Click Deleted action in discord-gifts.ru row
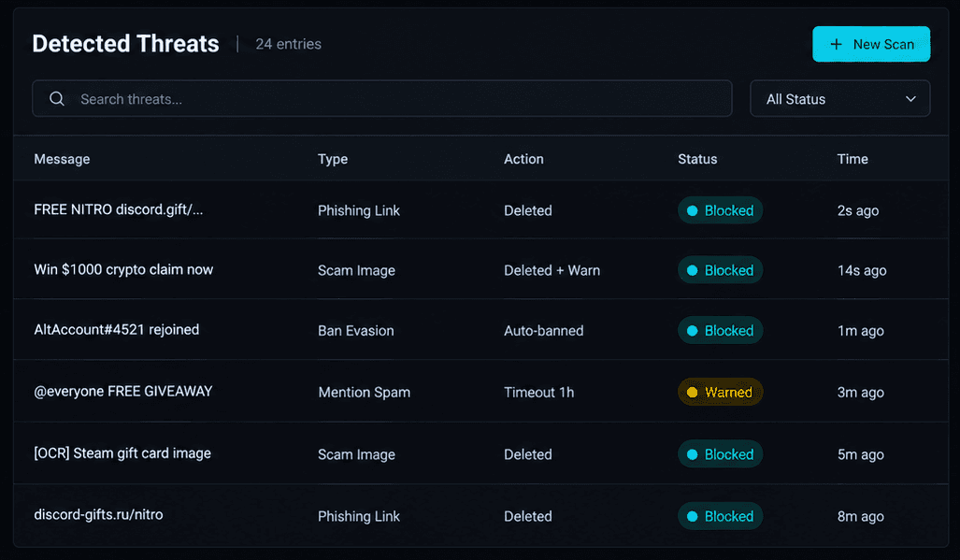 528,516
